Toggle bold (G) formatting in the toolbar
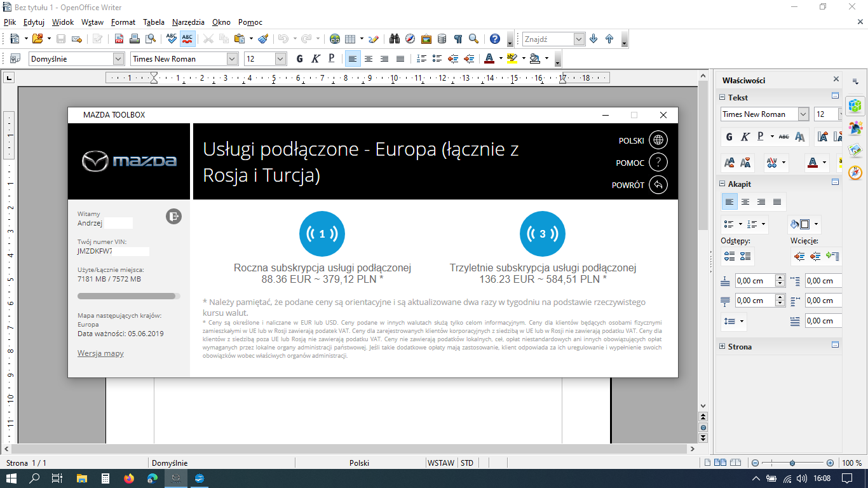Image resolution: width=868 pixels, height=488 pixels. click(300, 59)
